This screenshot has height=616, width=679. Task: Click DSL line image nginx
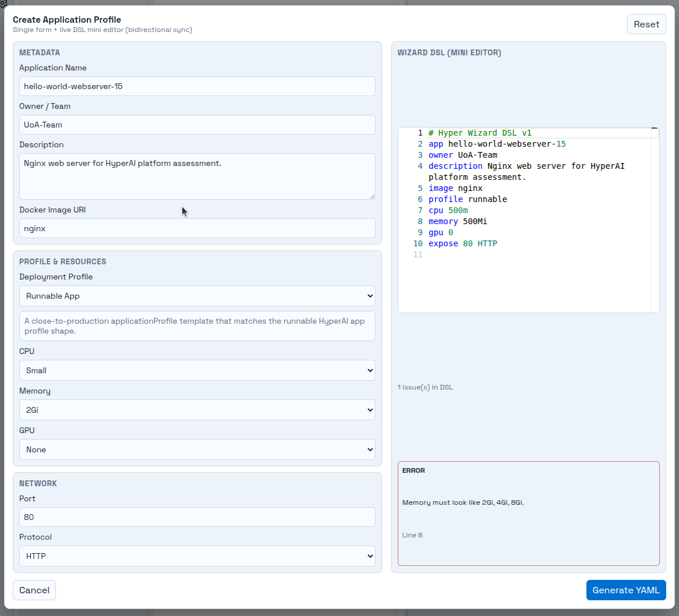[x=455, y=188]
